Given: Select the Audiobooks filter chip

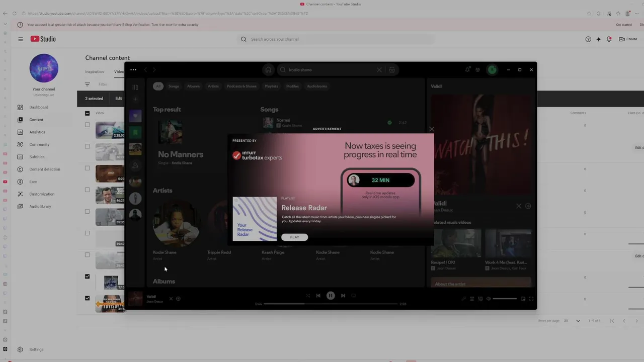Looking at the screenshot, I should [x=317, y=86].
